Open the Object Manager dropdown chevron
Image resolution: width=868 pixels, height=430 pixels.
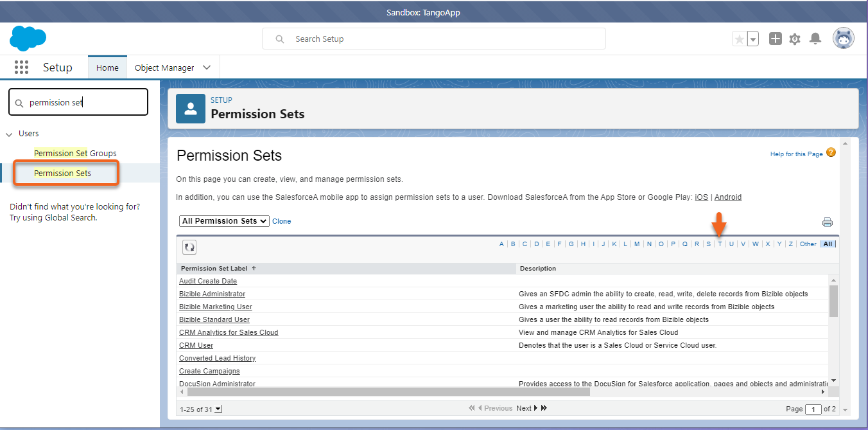pyautogui.click(x=207, y=67)
